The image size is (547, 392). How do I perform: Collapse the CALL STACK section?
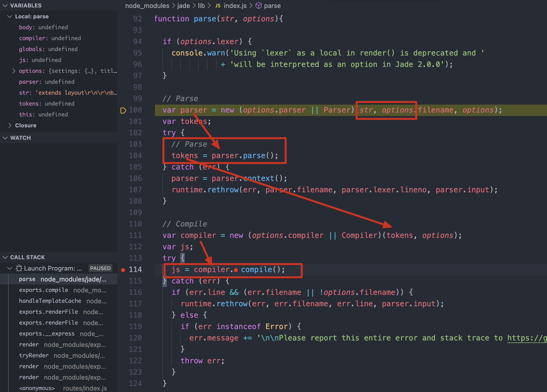5,257
